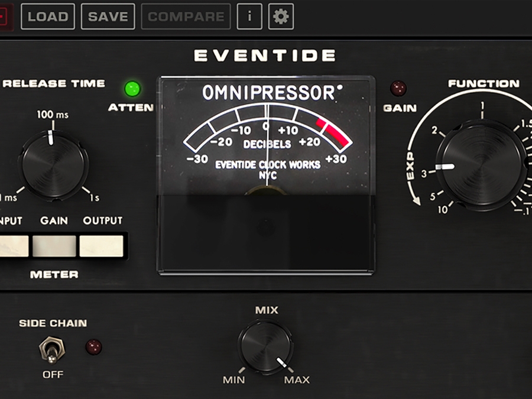The image size is (532, 399).
Task: Click the Omnipressor decibel meter display
Action: tap(266, 175)
